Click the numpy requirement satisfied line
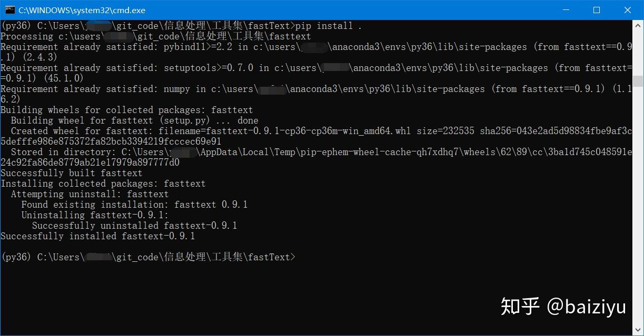The height and width of the screenshot is (336, 644). (x=211, y=89)
